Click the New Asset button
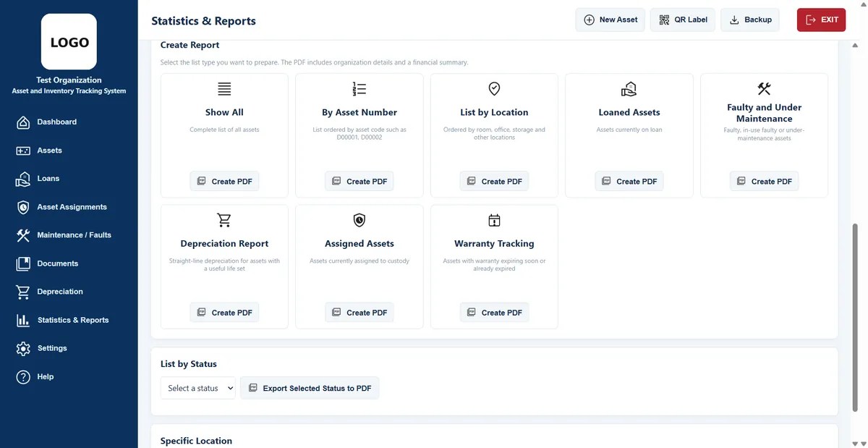868x448 pixels. pos(610,20)
